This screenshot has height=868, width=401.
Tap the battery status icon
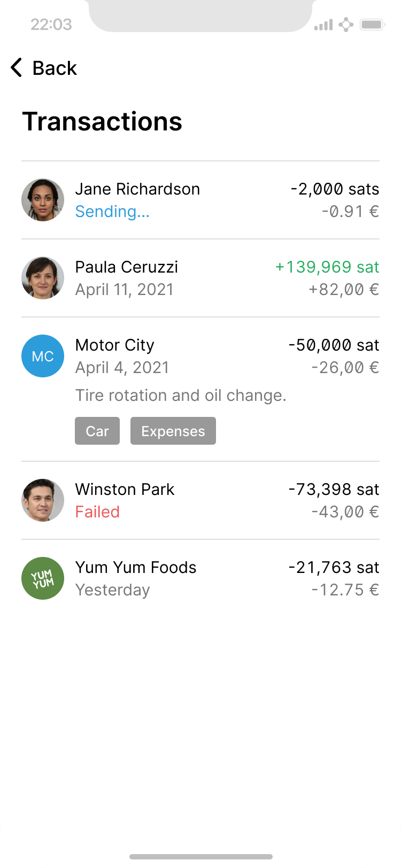373,25
